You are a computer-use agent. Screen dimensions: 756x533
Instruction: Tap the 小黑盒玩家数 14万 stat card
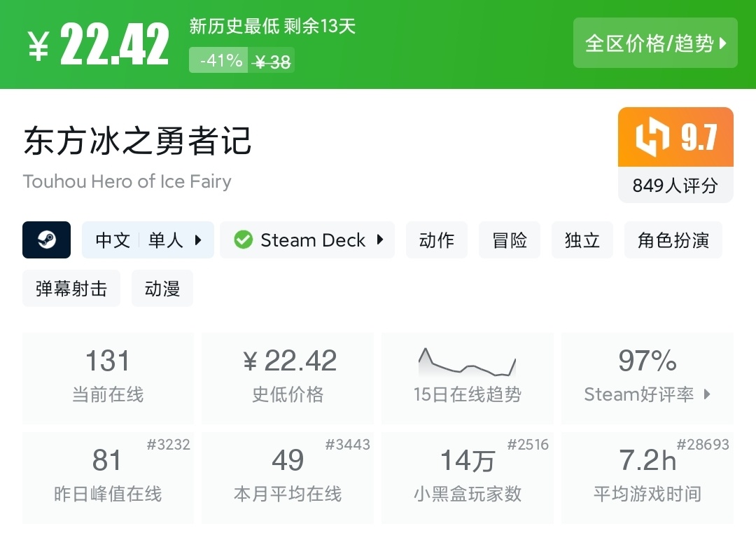pos(467,478)
